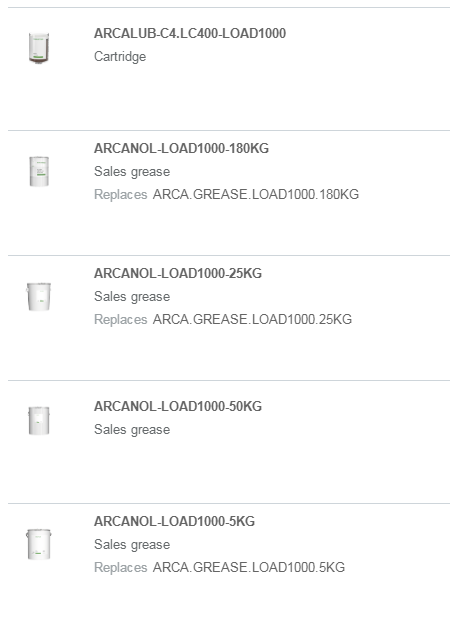Viewport: 450px width, 620px height.
Task: Click the ARCA.GREASE.LOAD1000.5KG replaced part number
Action: click(249, 567)
